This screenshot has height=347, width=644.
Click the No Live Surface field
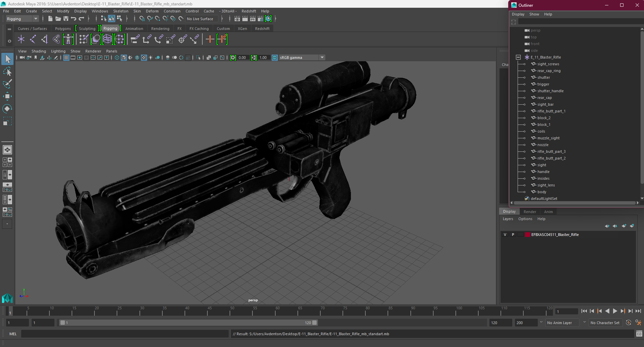201,19
